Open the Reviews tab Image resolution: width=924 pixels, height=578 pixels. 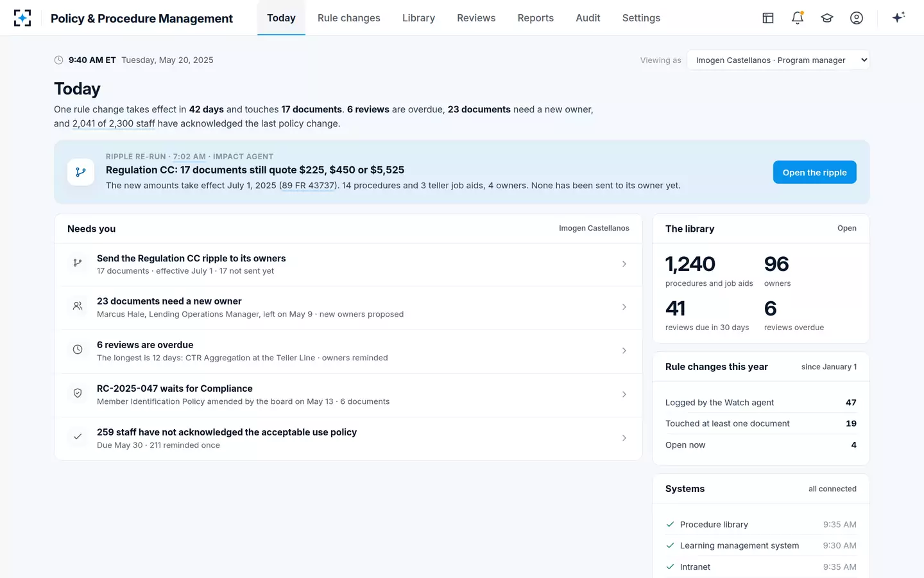coord(476,18)
